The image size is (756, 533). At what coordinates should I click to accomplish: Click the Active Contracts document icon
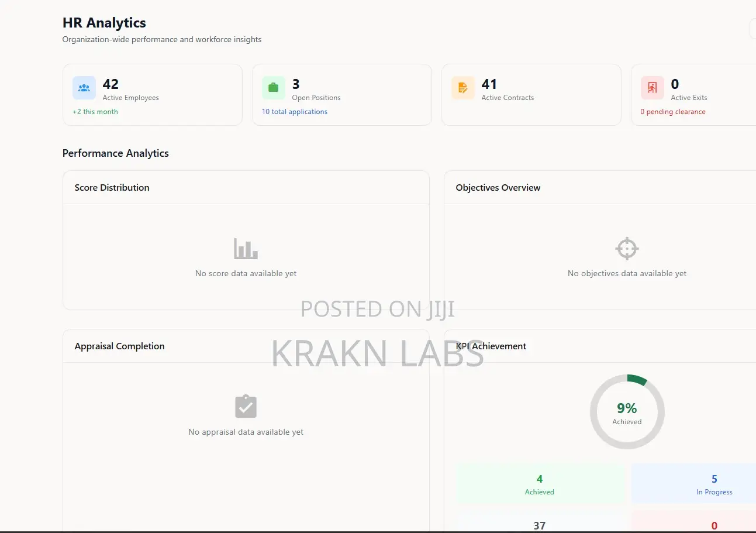[x=463, y=88]
